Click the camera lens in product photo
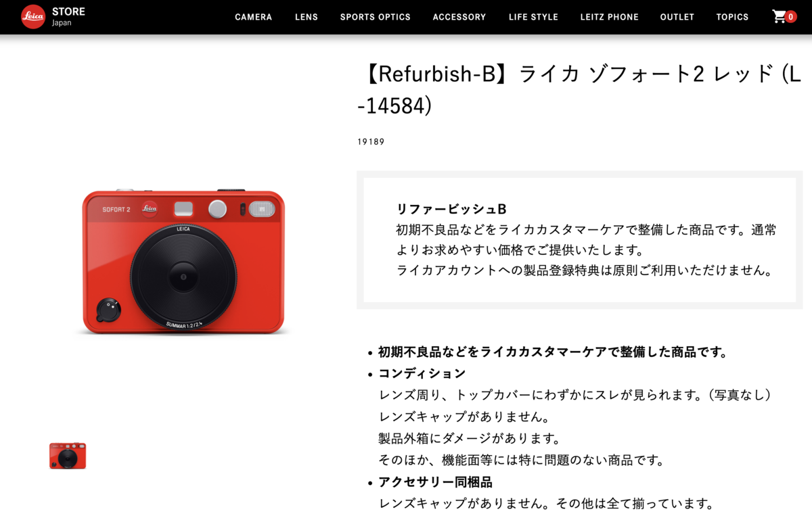The image size is (812, 518). coord(183,277)
